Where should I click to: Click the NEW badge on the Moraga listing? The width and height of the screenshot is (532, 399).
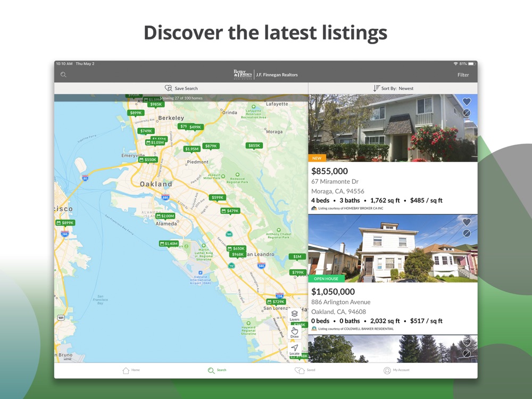[317, 158]
